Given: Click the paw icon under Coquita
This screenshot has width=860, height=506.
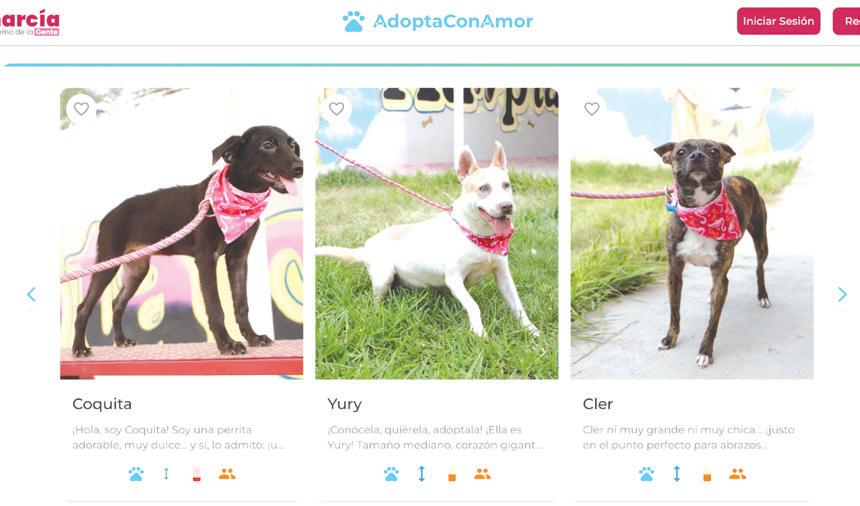Looking at the screenshot, I should (136, 474).
